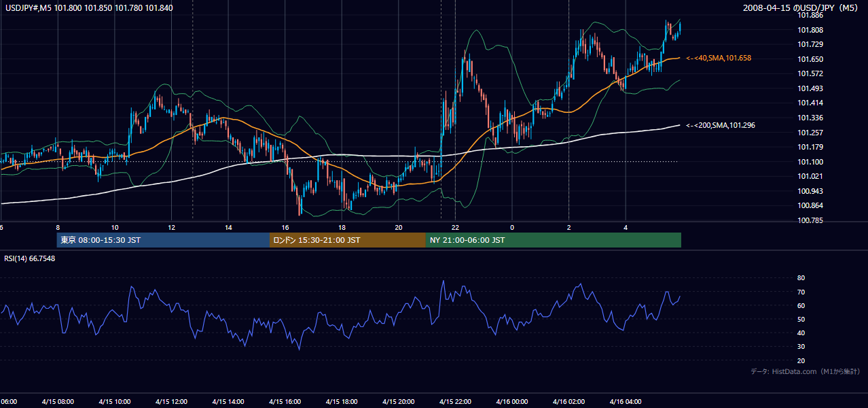Click the 4/16 04:00 date axis label
The image size is (868, 408).
coord(626,401)
